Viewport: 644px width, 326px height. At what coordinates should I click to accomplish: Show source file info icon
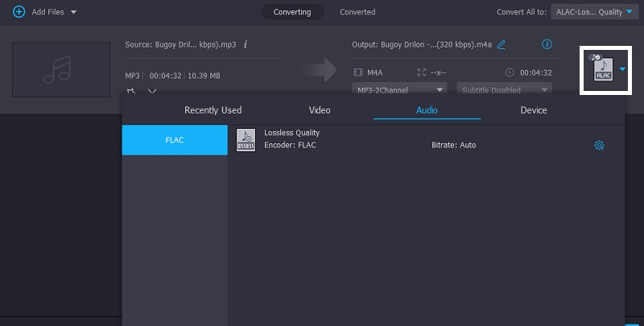click(x=245, y=44)
